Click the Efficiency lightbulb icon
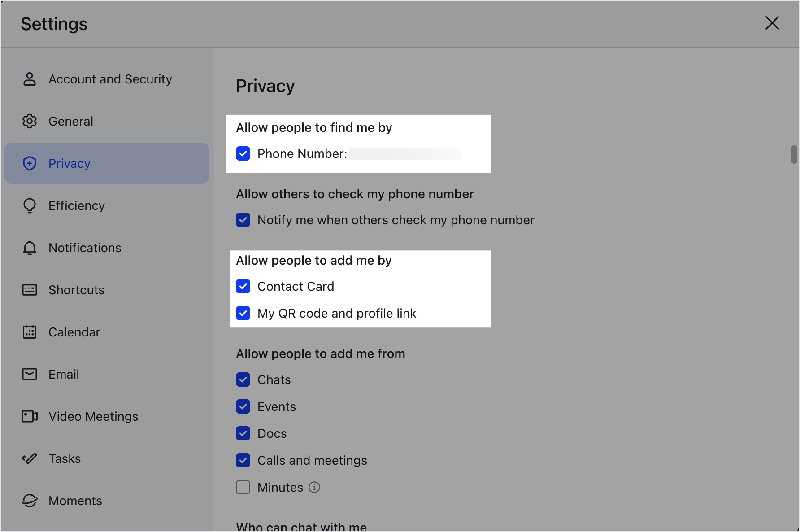This screenshot has width=800, height=532. point(29,205)
